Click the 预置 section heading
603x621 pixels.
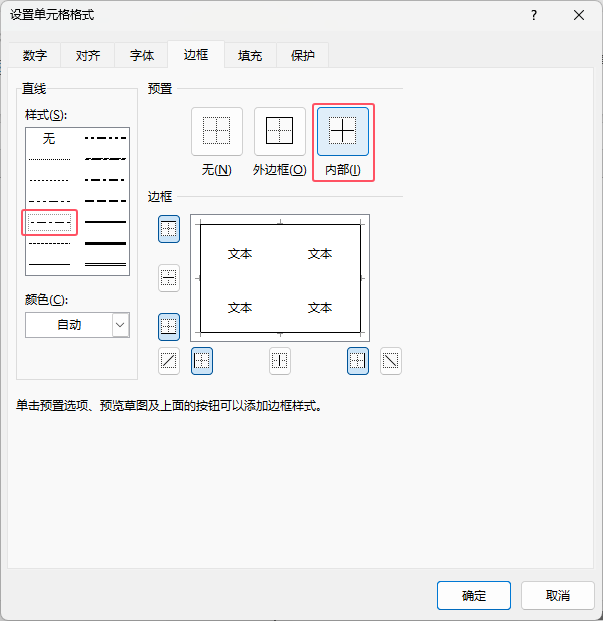click(160, 88)
